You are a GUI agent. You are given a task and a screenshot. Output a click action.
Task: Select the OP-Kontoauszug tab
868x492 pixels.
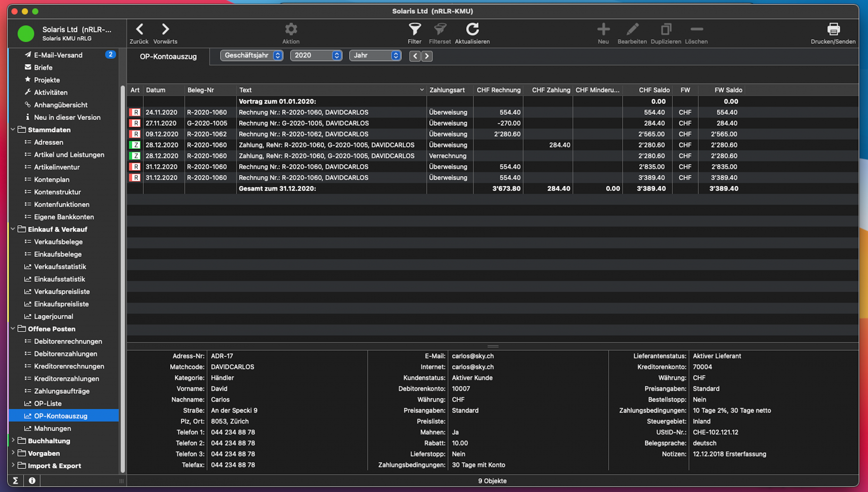(x=168, y=57)
